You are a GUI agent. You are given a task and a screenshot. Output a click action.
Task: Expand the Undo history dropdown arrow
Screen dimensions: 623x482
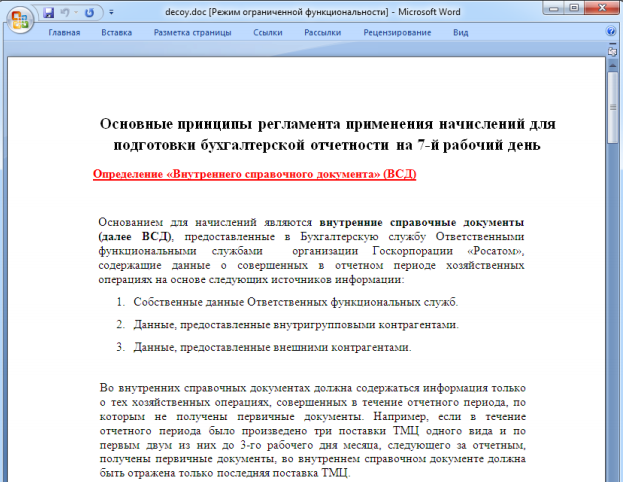tap(76, 13)
